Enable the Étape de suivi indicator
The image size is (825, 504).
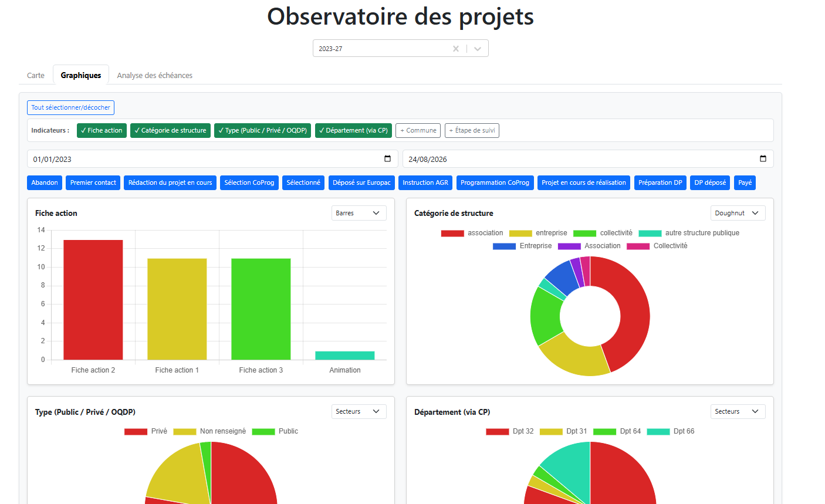click(x=472, y=130)
